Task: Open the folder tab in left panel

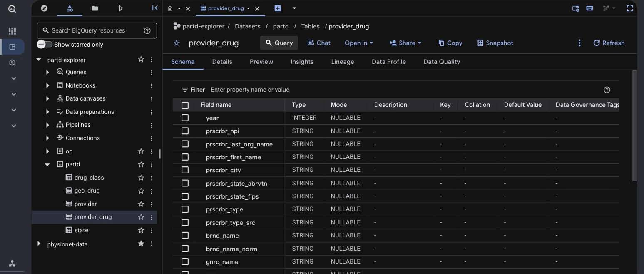Action: point(95,8)
